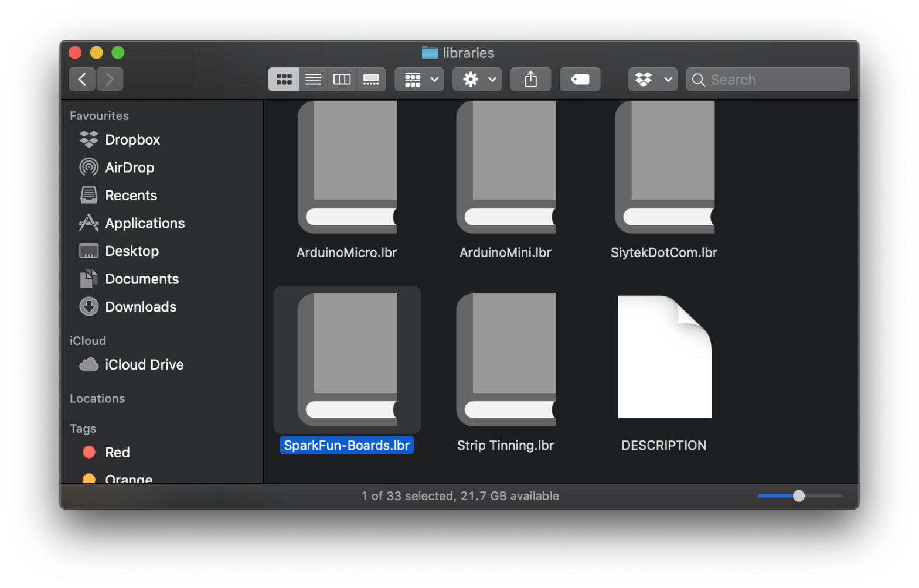The image size is (919, 588).
Task: Open Downloads folder in sidebar
Action: coord(140,307)
